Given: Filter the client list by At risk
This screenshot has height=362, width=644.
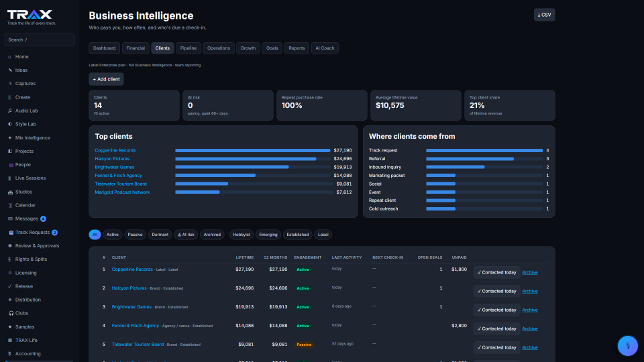Looking at the screenshot, I should coord(186,235).
